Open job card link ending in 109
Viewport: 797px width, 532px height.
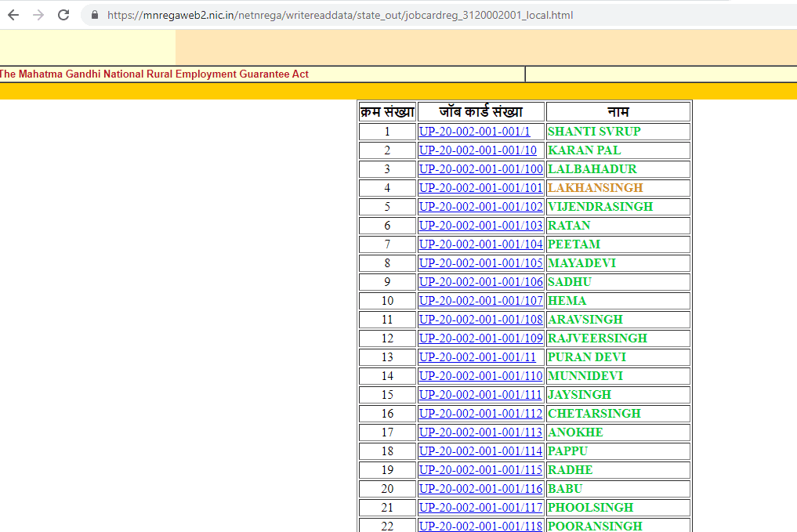point(480,338)
